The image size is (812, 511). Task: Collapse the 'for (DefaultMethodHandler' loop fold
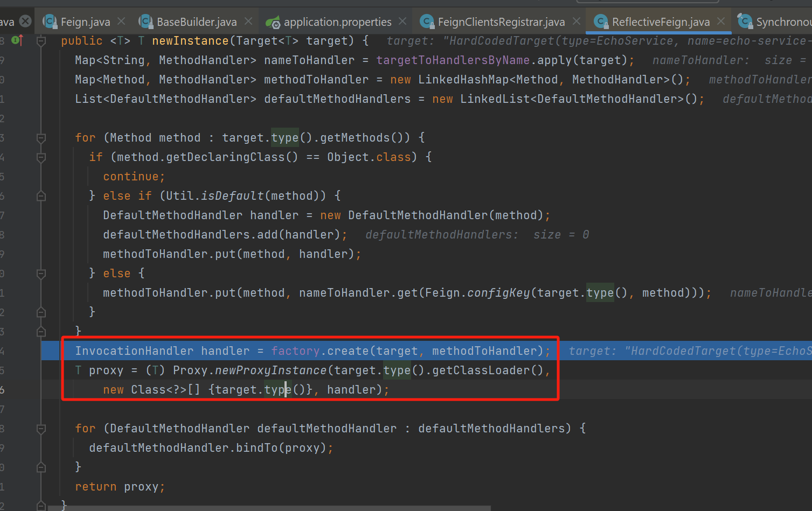pos(41,429)
